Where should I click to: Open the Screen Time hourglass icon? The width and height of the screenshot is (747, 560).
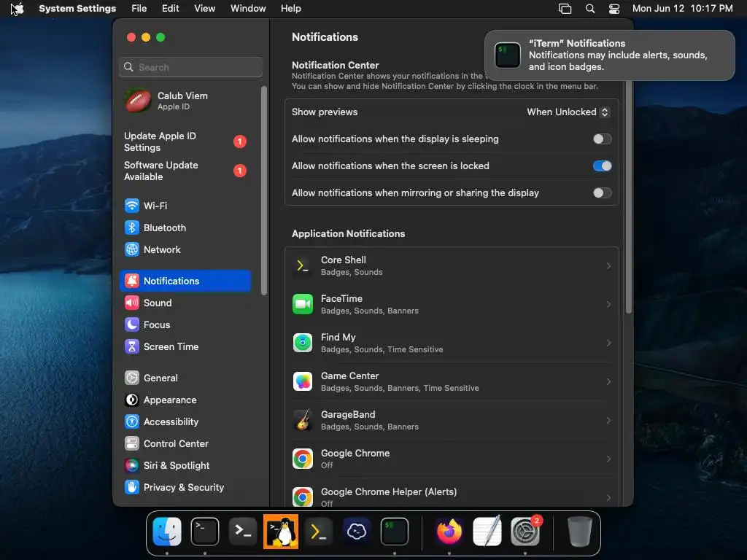click(132, 346)
